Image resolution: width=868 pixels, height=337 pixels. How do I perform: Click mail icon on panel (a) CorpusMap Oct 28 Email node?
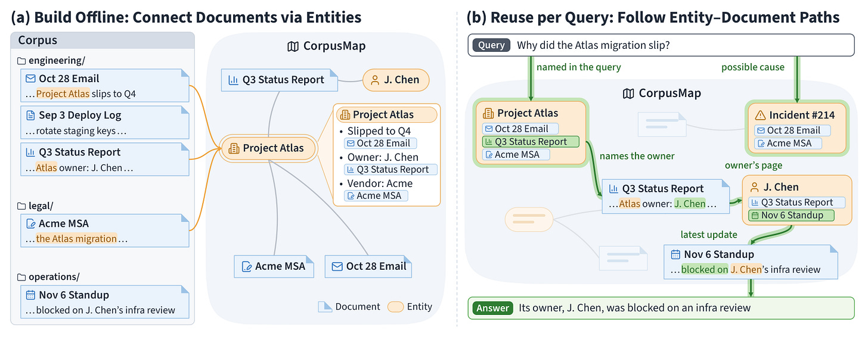coord(337,266)
